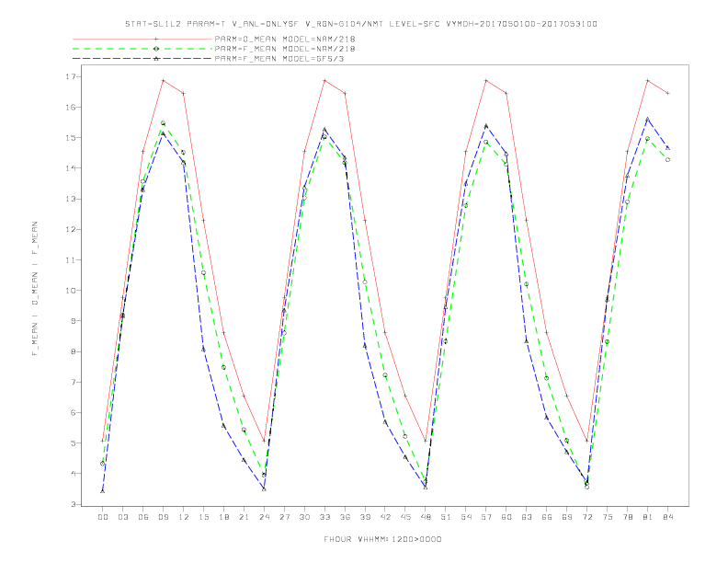Viewport: 728px width, 563px height.
Task: Click x-axis hour label 24
Action: [x=264, y=517]
